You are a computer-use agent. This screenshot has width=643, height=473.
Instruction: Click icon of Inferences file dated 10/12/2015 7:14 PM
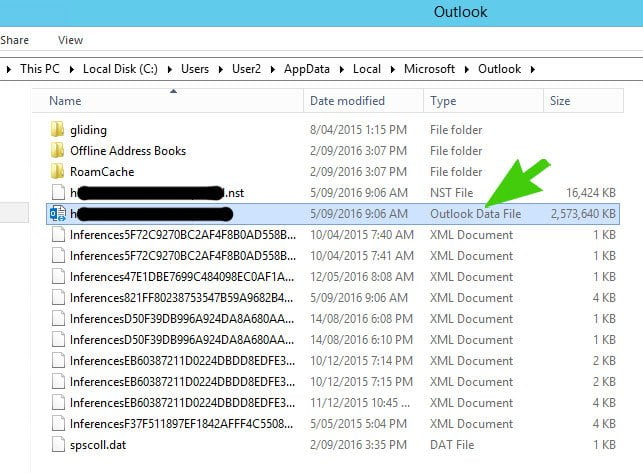58,361
